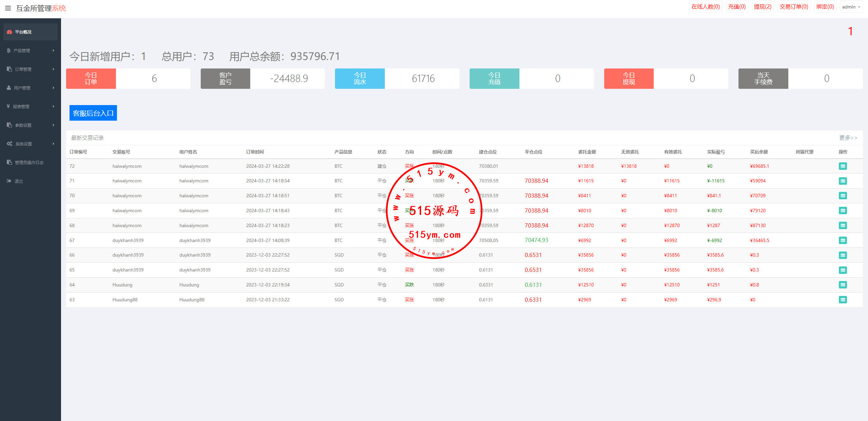
Task: Open details icon for order 72
Action: point(843,166)
